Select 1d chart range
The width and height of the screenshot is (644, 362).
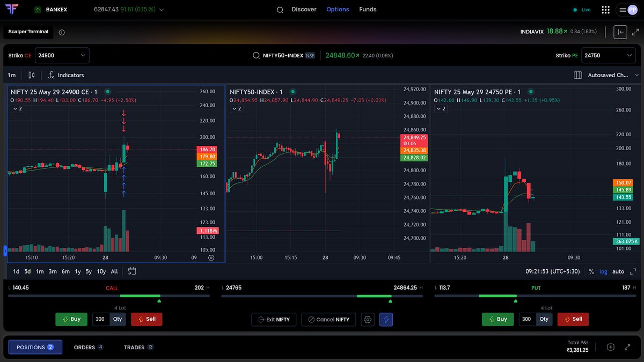click(17, 271)
